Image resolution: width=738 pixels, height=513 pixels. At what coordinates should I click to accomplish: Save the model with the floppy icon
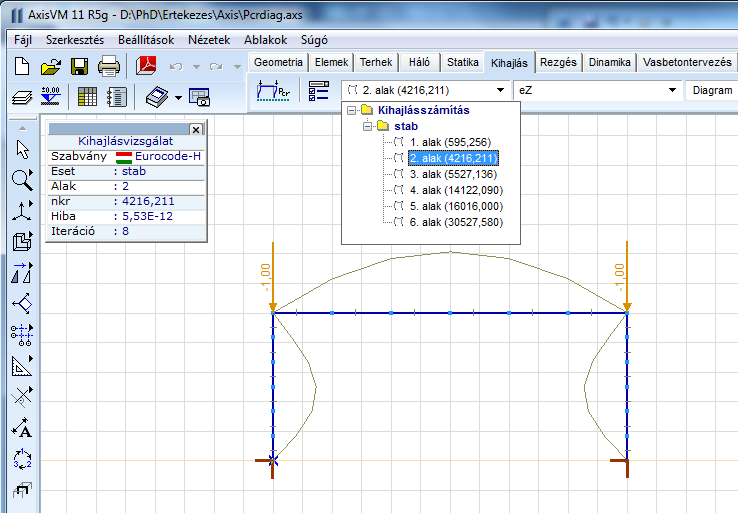coord(80,66)
